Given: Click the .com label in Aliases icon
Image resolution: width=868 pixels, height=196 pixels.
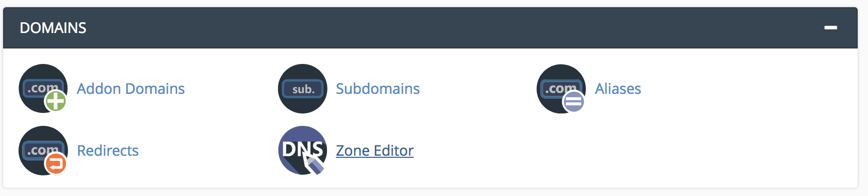Looking at the screenshot, I should pos(561,89).
